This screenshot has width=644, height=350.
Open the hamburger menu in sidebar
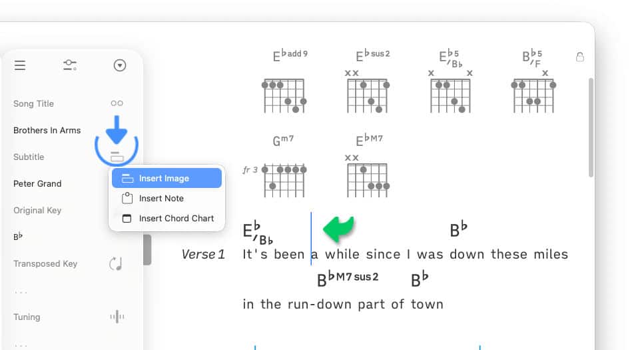tap(20, 65)
